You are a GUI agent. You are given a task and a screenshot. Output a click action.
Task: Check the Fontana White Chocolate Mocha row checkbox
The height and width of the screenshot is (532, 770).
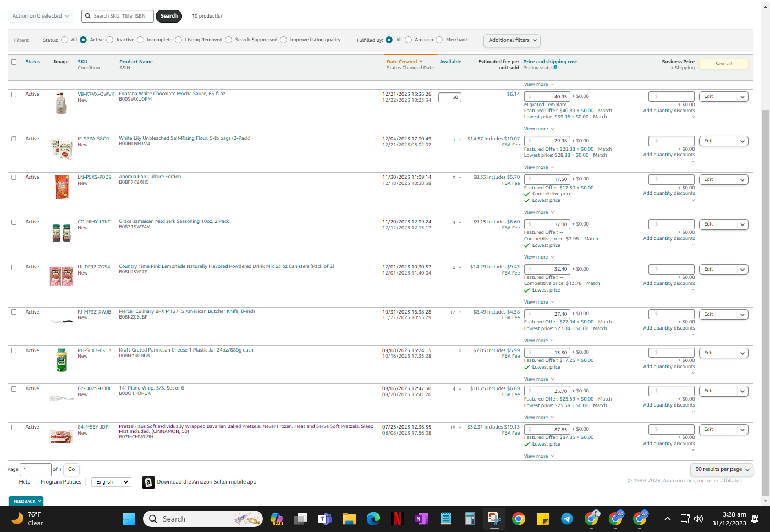(x=14, y=95)
